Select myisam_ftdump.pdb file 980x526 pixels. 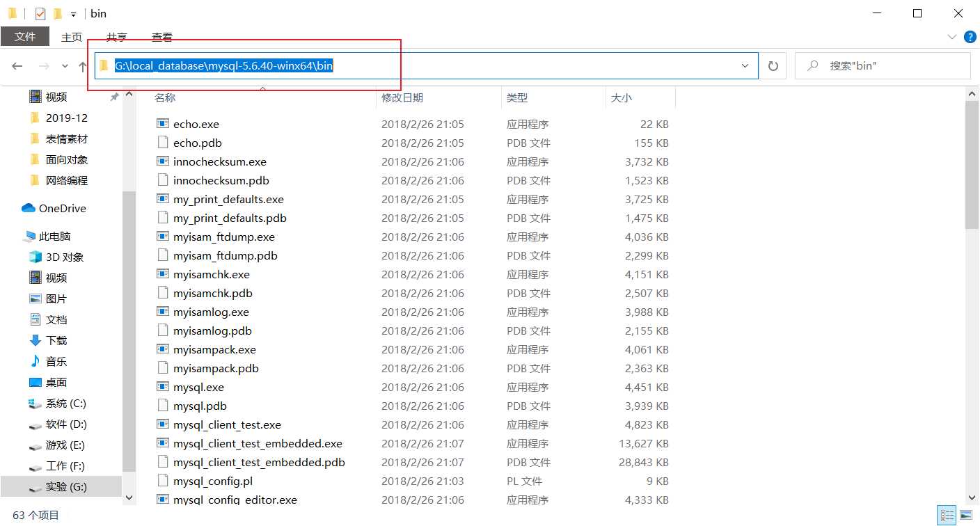point(226,255)
